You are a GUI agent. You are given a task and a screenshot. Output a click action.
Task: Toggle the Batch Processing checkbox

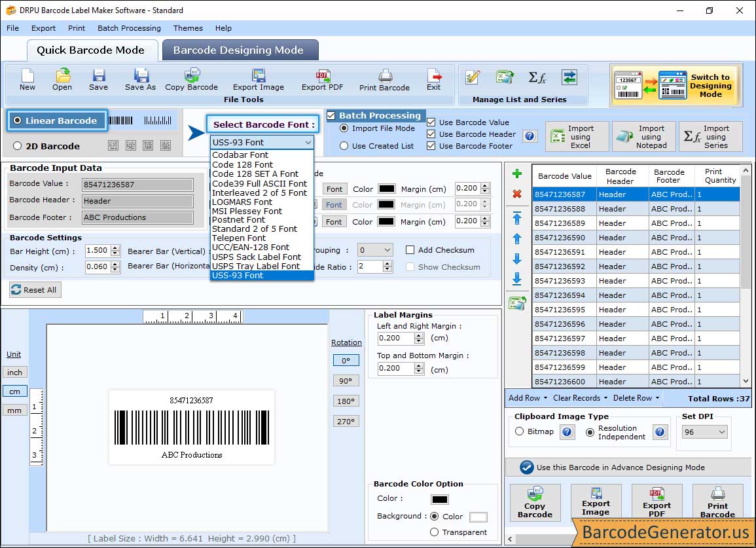(x=331, y=115)
